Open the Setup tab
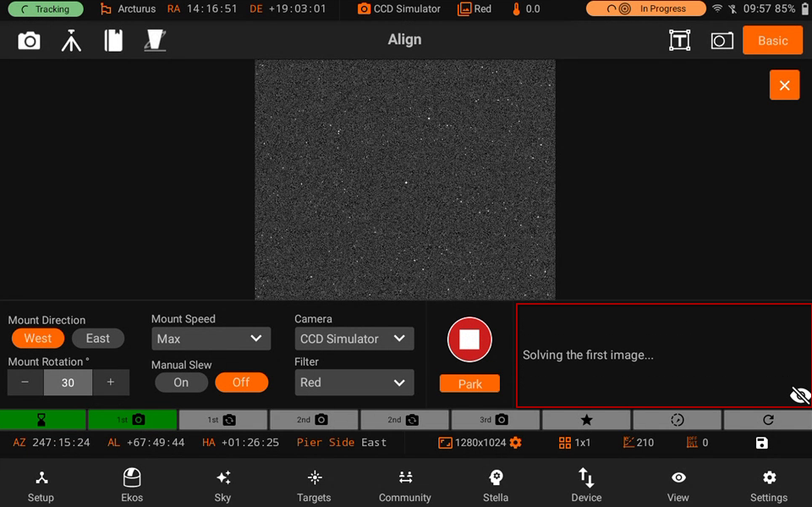 41,485
